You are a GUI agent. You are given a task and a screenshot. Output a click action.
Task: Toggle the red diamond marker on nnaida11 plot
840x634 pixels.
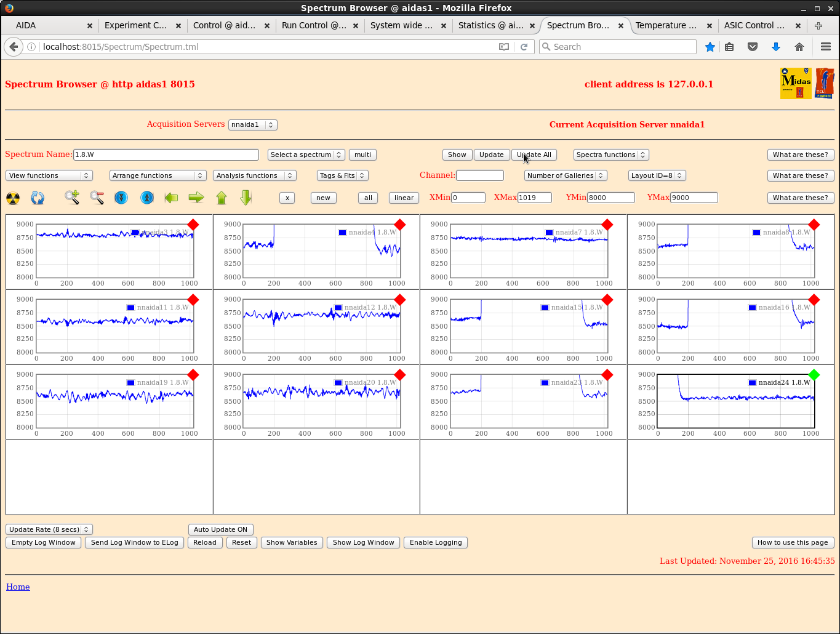(x=193, y=299)
